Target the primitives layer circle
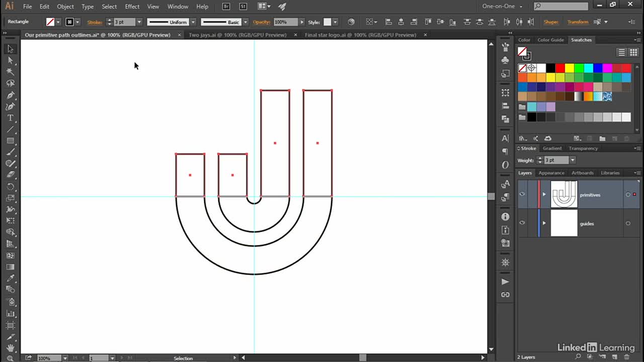This screenshot has height=362, width=644. tap(628, 195)
